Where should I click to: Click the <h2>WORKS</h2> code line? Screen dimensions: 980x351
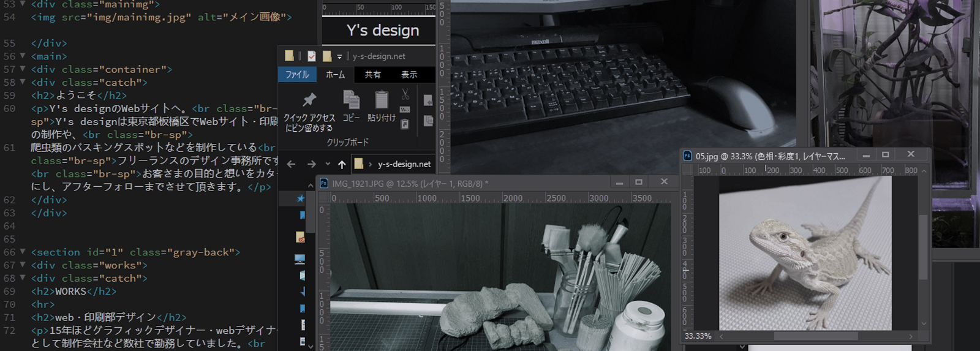click(73, 292)
